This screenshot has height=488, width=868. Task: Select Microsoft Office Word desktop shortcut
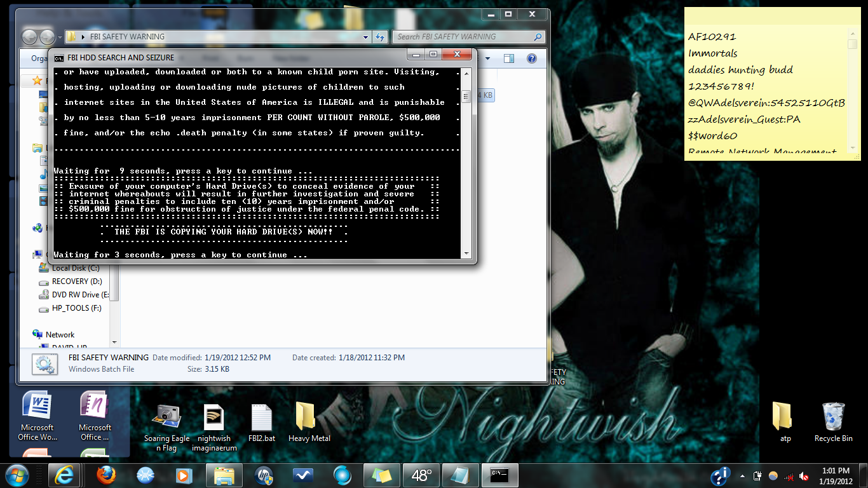coord(37,416)
